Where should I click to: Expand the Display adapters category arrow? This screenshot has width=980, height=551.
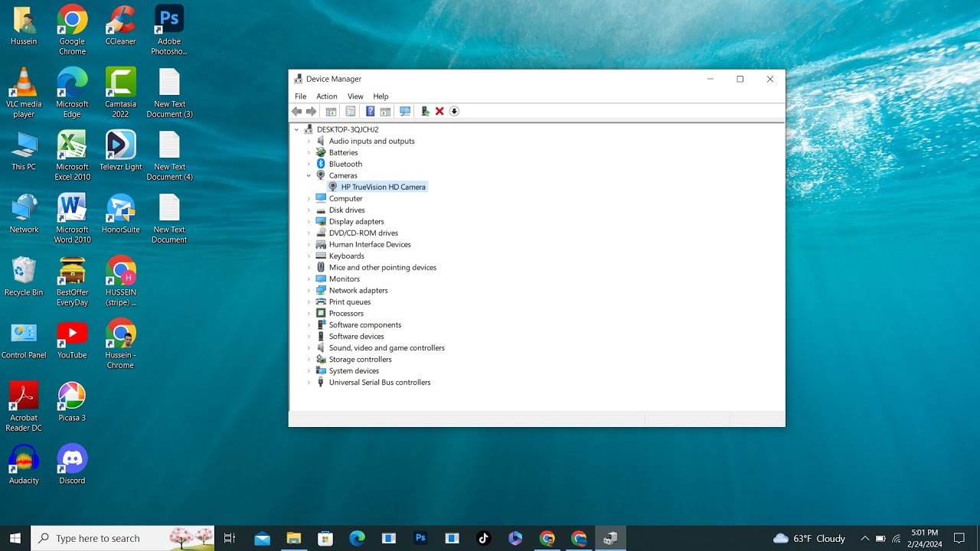click(309, 222)
